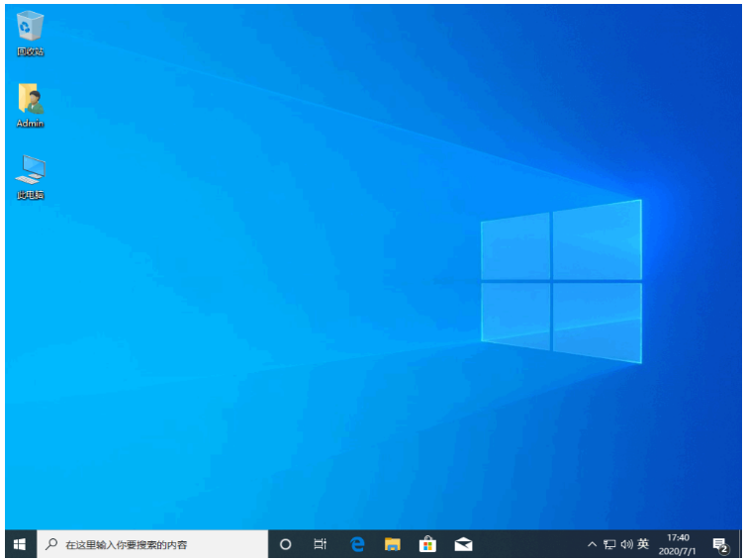Open the network status tray icon
The width and height of the screenshot is (746, 560).
[x=609, y=544]
